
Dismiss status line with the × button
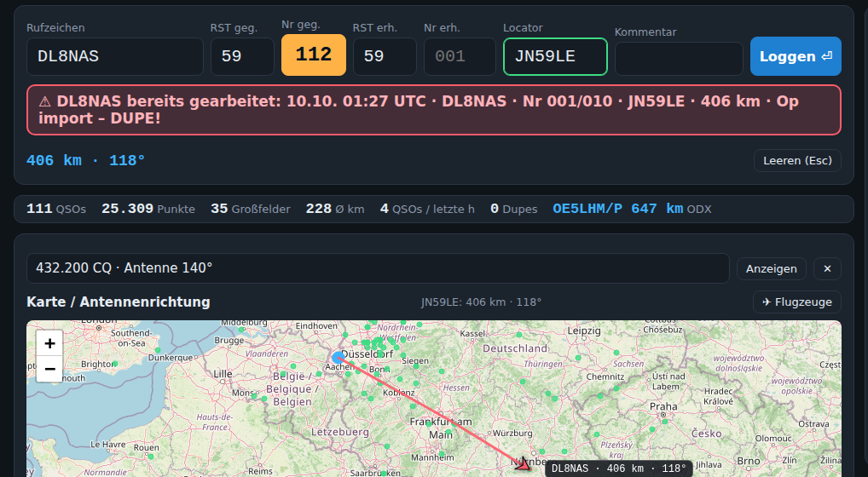coord(827,268)
